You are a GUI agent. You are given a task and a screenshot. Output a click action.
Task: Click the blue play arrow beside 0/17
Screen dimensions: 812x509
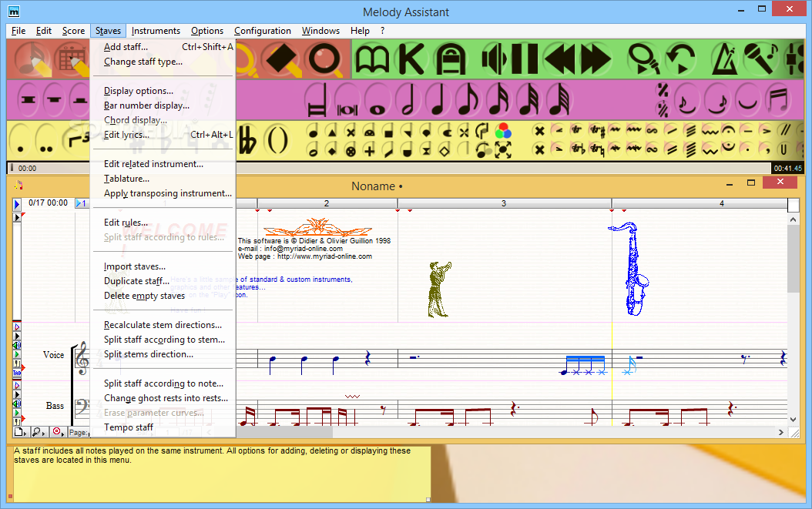click(17, 203)
